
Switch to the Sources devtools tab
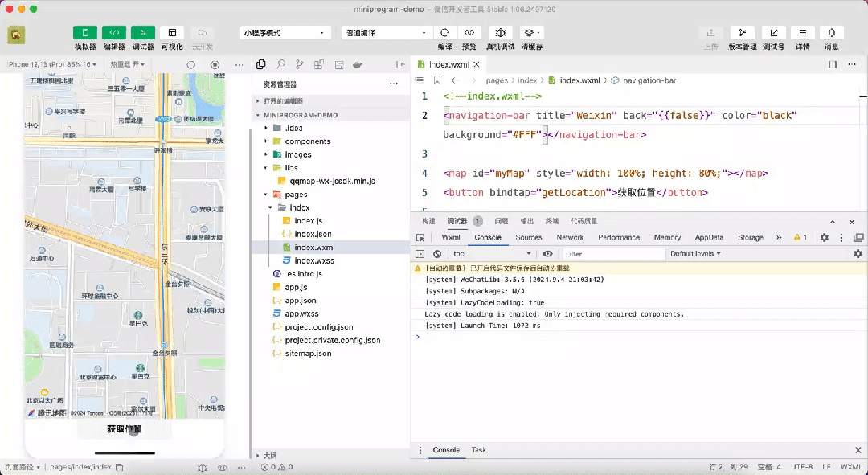[x=528, y=238]
